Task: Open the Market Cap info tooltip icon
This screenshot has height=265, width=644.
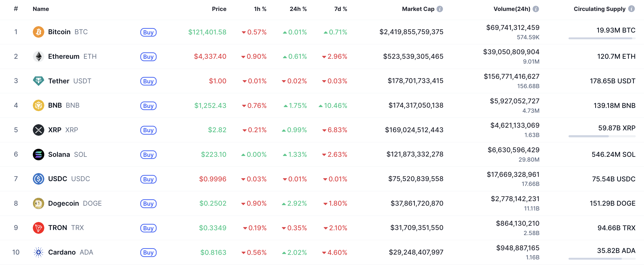Action: (x=440, y=9)
